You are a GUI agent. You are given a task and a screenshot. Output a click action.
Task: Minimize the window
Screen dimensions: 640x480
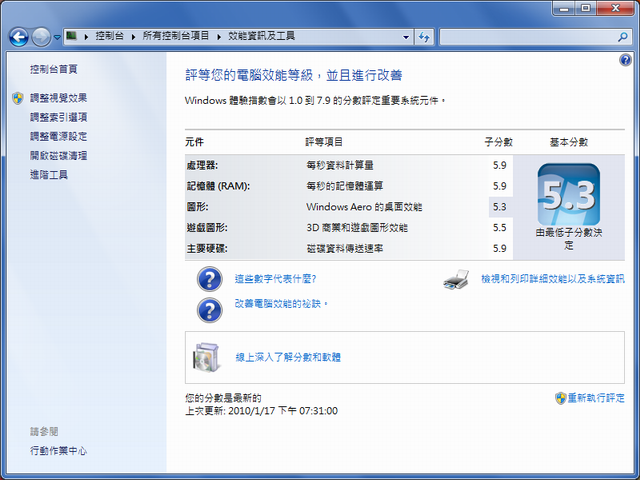pos(564,8)
